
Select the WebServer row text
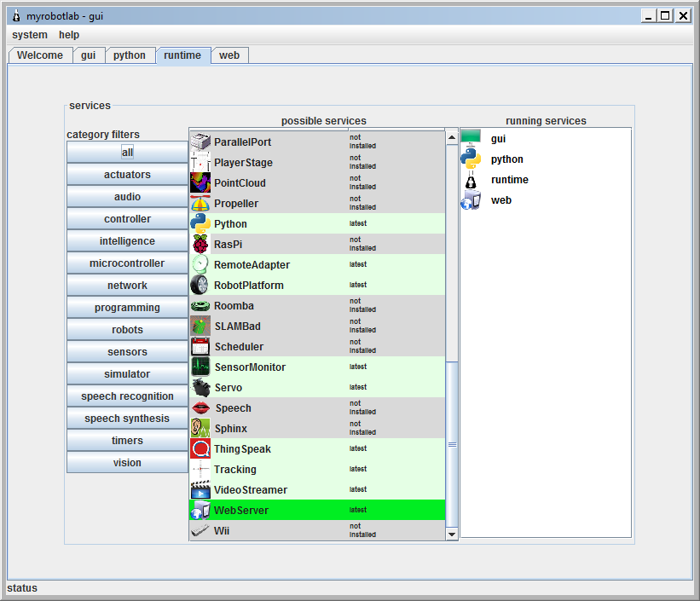(x=241, y=511)
